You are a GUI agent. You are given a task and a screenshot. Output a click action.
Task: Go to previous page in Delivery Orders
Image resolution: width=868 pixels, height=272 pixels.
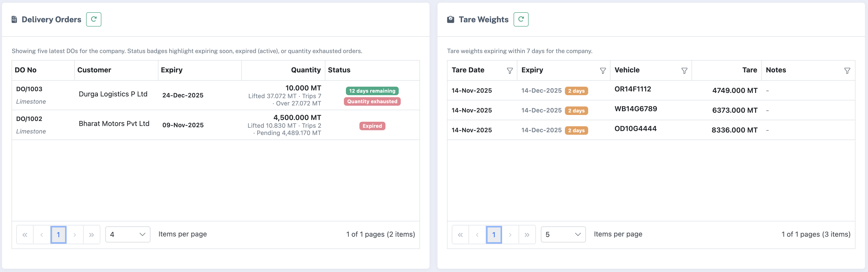(x=42, y=234)
